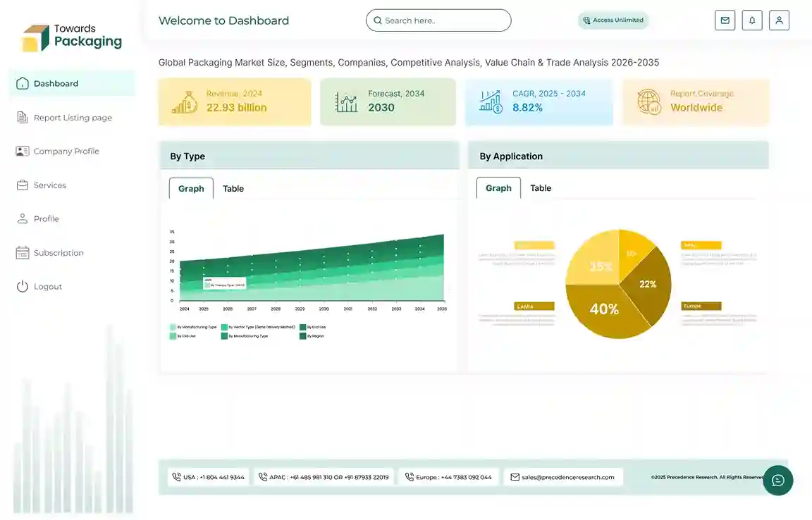Select Graph tab in By Application panel

point(498,188)
